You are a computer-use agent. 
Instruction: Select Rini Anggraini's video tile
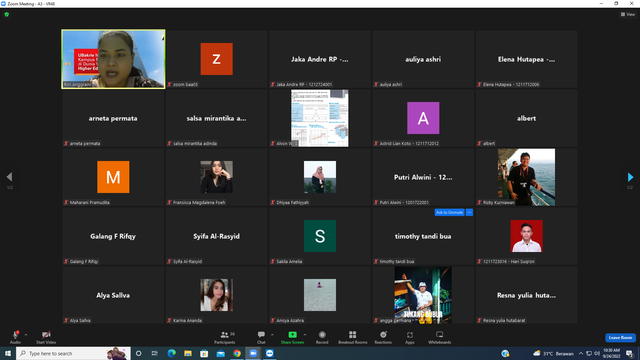point(113,59)
